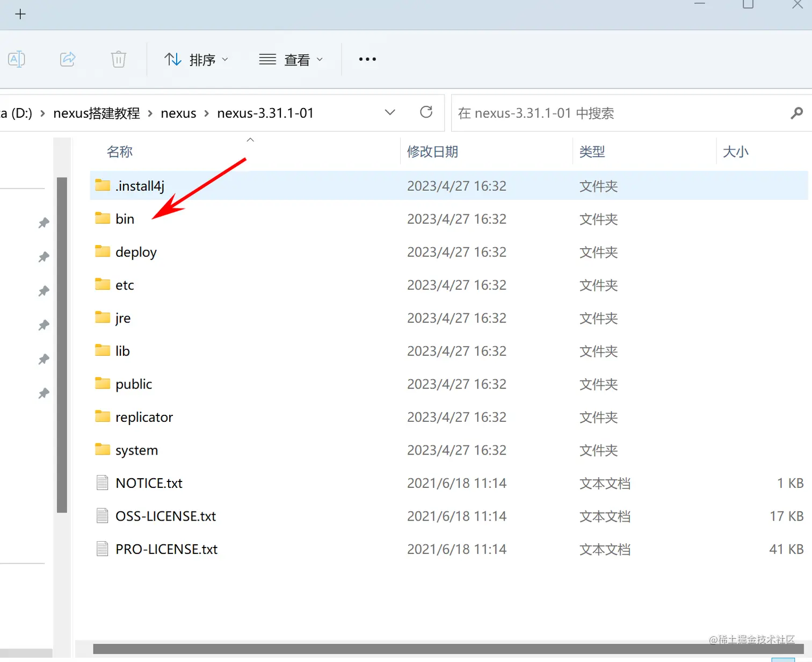Sort by 名称 column header
The width and height of the screenshot is (812, 662).
pos(120,152)
